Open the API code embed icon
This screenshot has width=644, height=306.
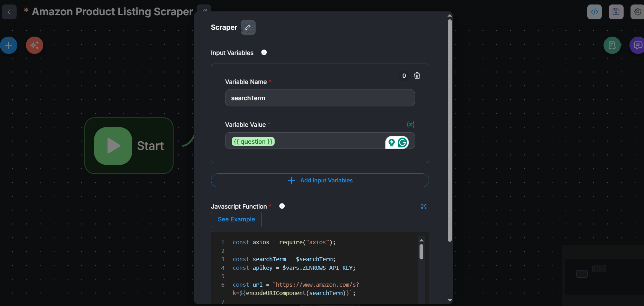tap(595, 12)
